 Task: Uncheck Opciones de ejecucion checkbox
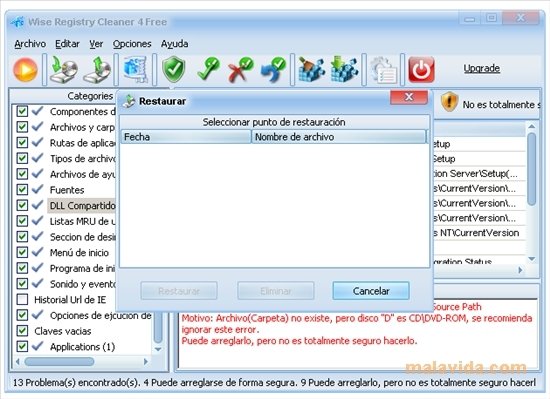[22, 315]
